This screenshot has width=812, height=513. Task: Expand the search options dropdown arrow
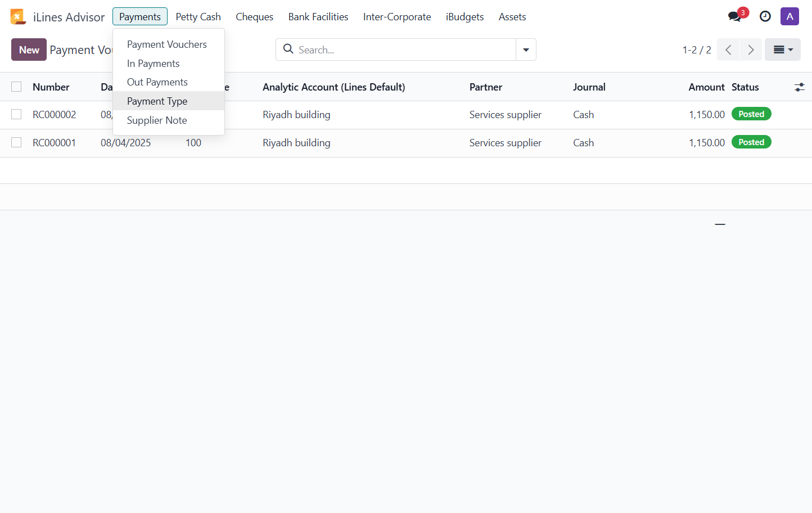526,49
